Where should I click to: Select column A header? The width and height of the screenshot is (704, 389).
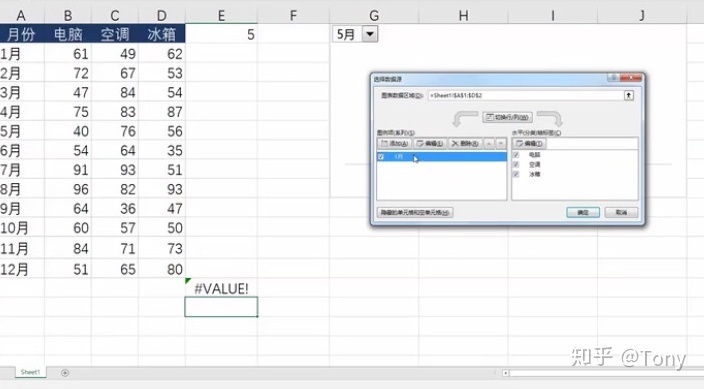21,16
